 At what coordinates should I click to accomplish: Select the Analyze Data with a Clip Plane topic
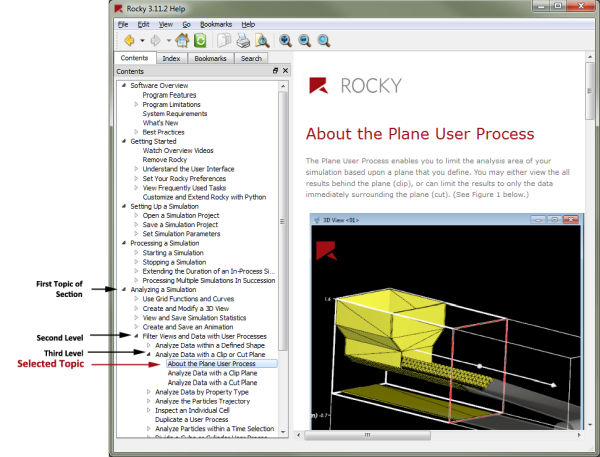coord(211,374)
